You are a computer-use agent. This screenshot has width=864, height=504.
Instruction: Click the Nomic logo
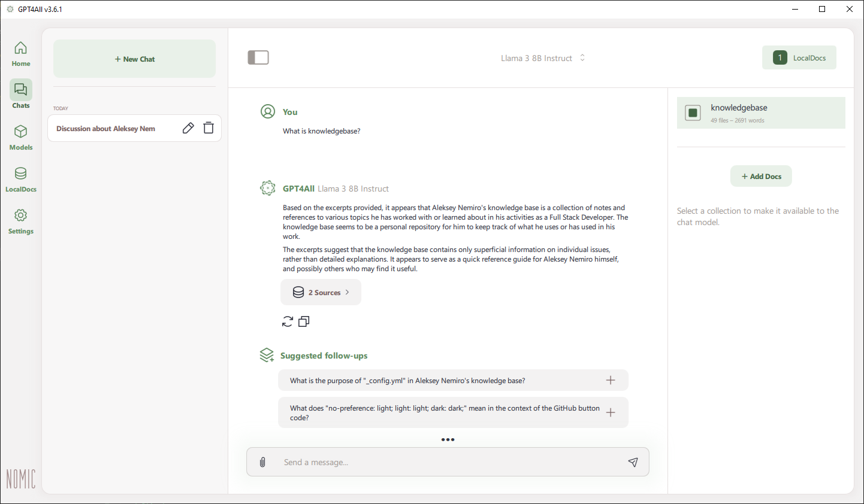21,479
